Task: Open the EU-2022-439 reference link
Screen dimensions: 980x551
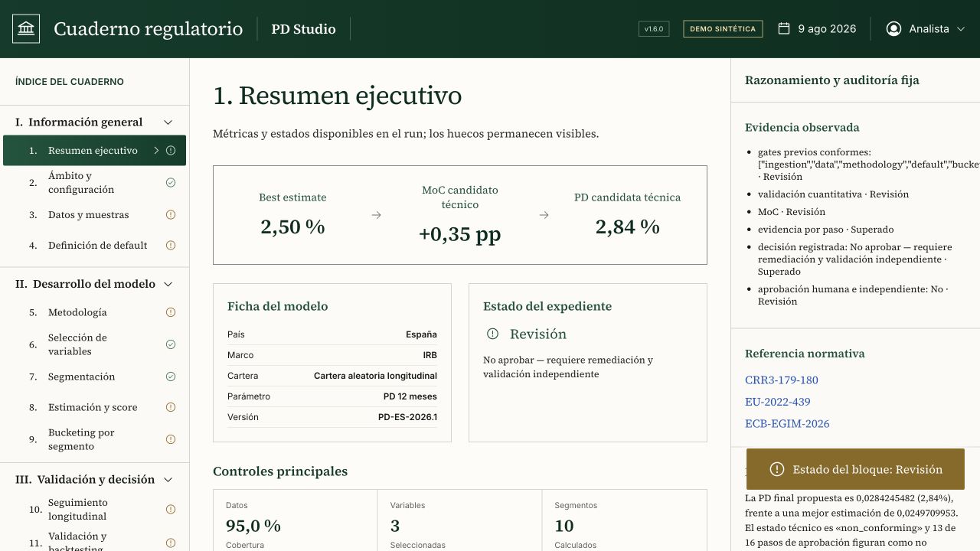Action: click(778, 402)
